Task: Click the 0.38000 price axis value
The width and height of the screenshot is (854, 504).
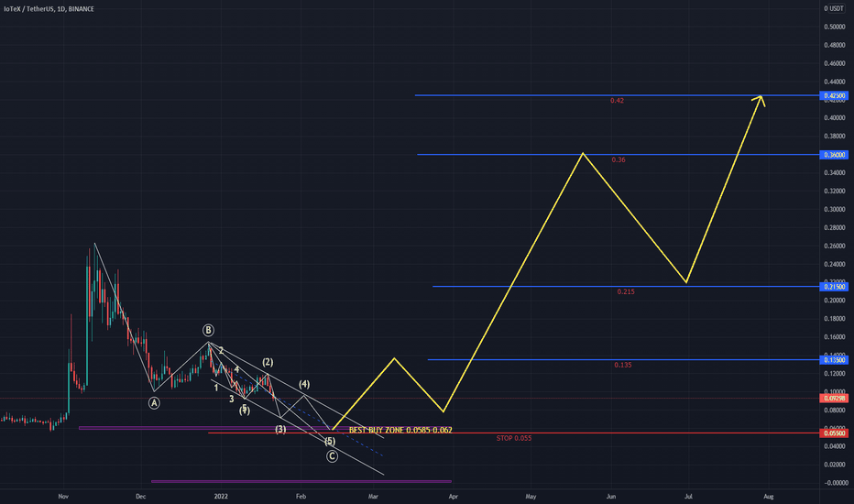Action: point(835,137)
